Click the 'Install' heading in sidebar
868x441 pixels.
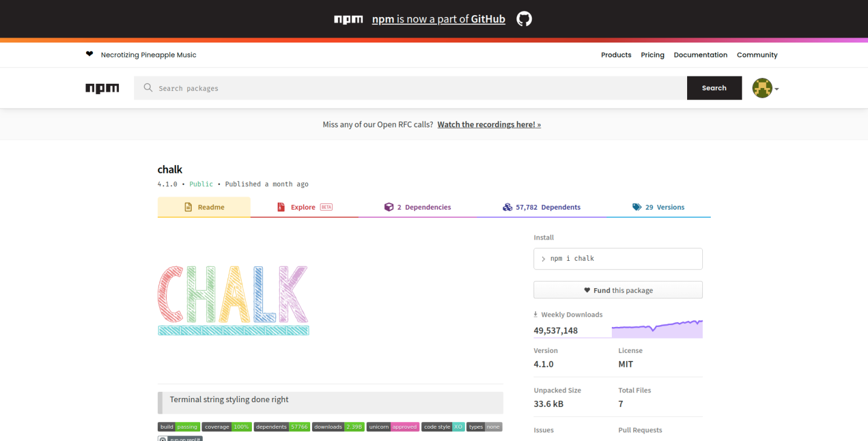click(x=544, y=238)
